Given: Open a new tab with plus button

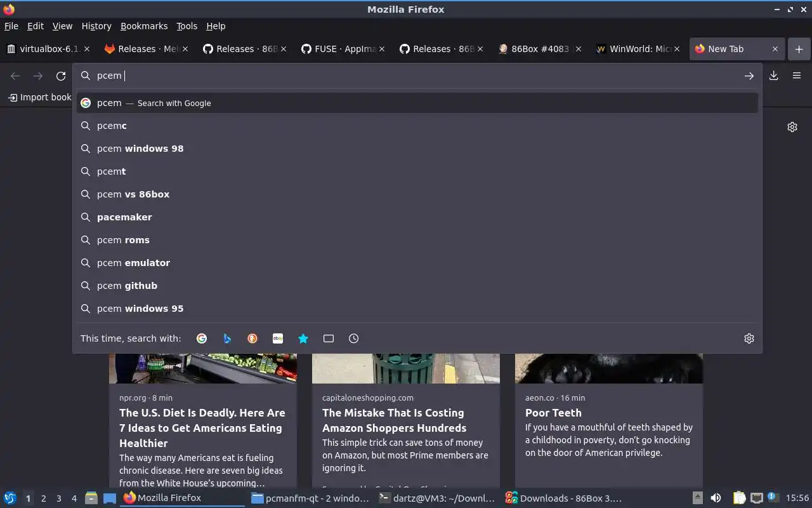Looking at the screenshot, I should 799,49.
